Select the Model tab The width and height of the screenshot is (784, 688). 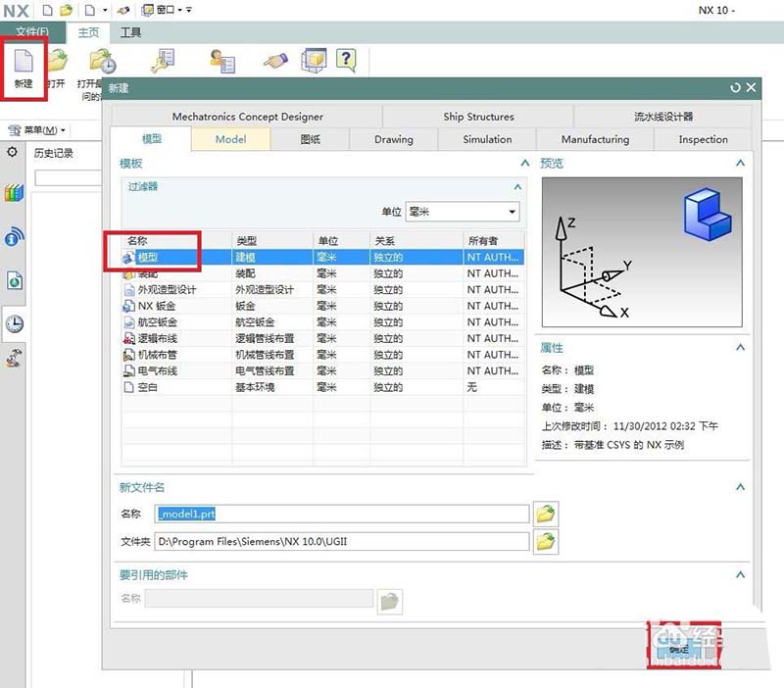(x=230, y=139)
